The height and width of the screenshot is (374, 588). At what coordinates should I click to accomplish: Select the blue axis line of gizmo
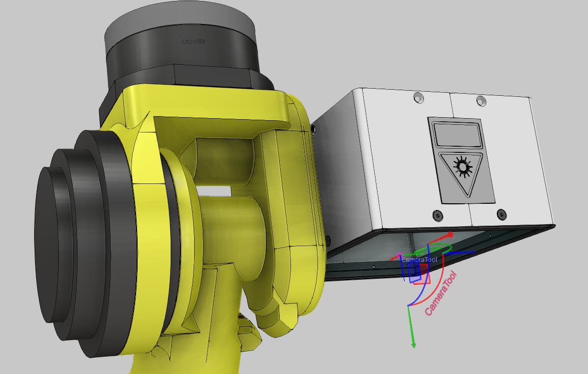point(460,252)
